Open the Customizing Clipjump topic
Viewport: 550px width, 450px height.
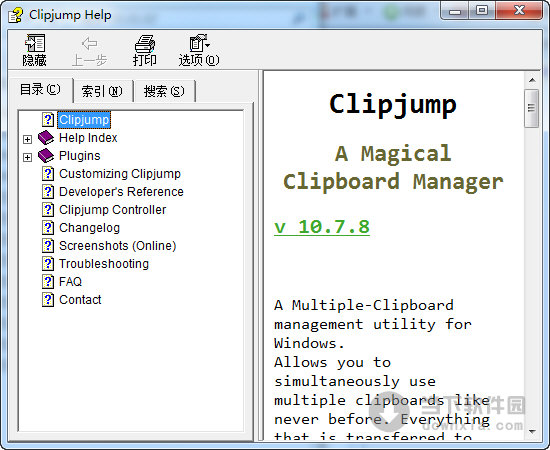120,174
